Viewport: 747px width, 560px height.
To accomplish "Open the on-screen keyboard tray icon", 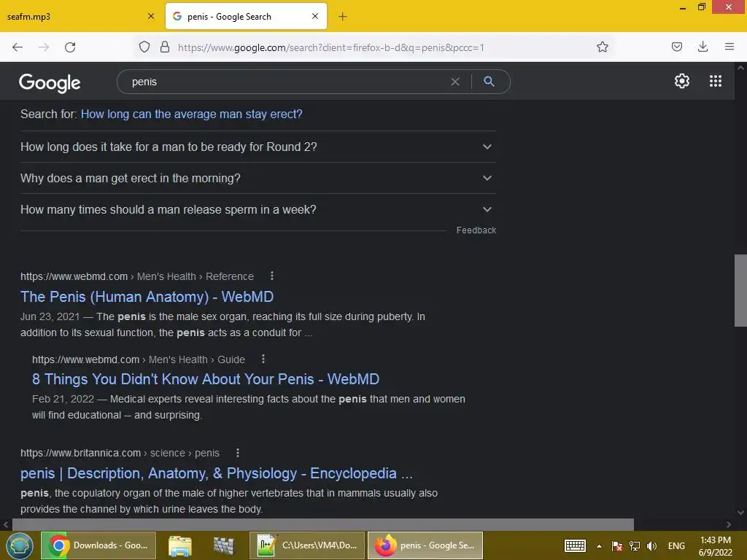I will 575,545.
